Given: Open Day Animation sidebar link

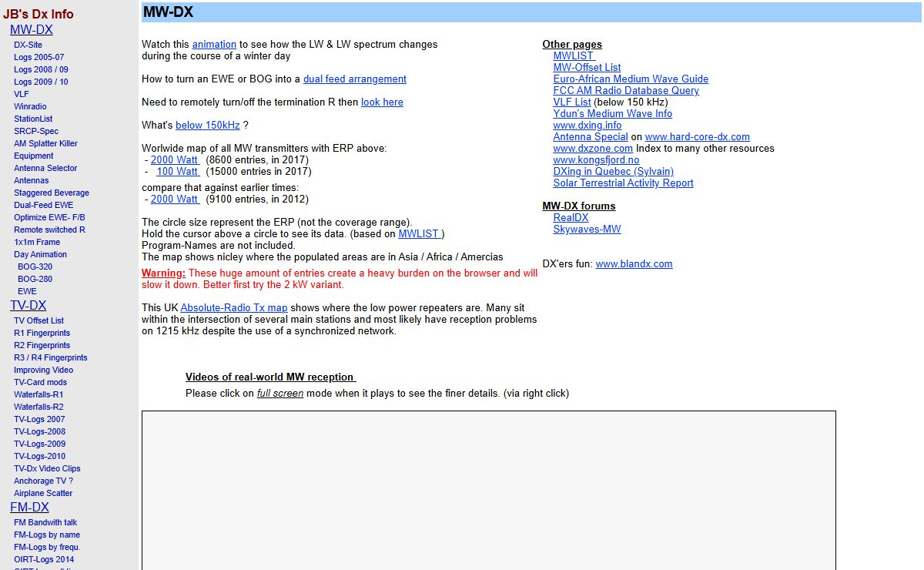Looking at the screenshot, I should pyautogui.click(x=40, y=254).
